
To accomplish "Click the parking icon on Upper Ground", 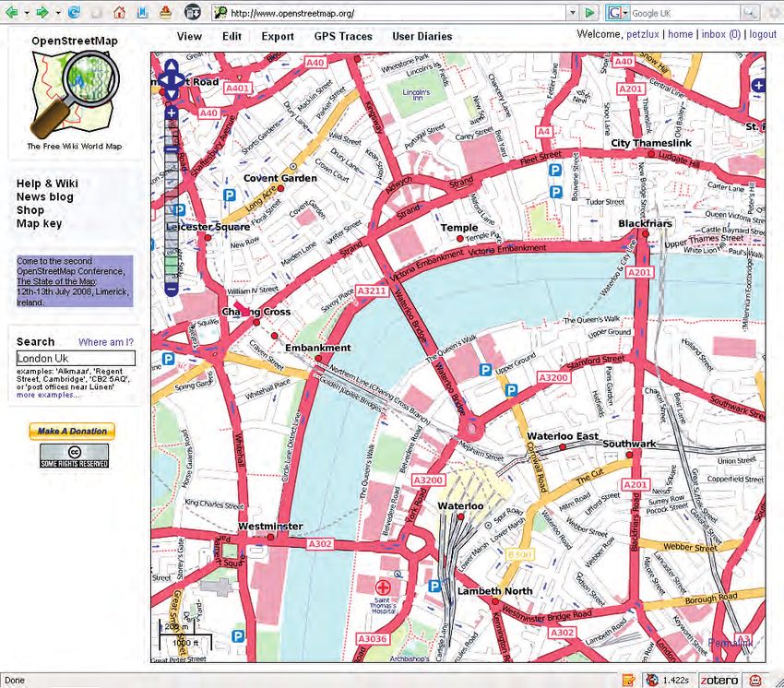I will pos(485,370).
